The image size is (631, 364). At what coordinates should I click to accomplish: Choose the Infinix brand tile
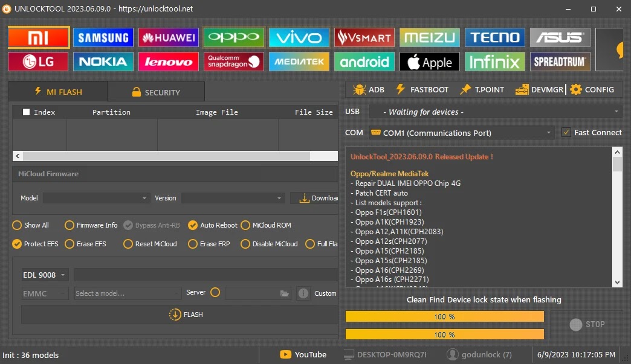[x=495, y=62]
